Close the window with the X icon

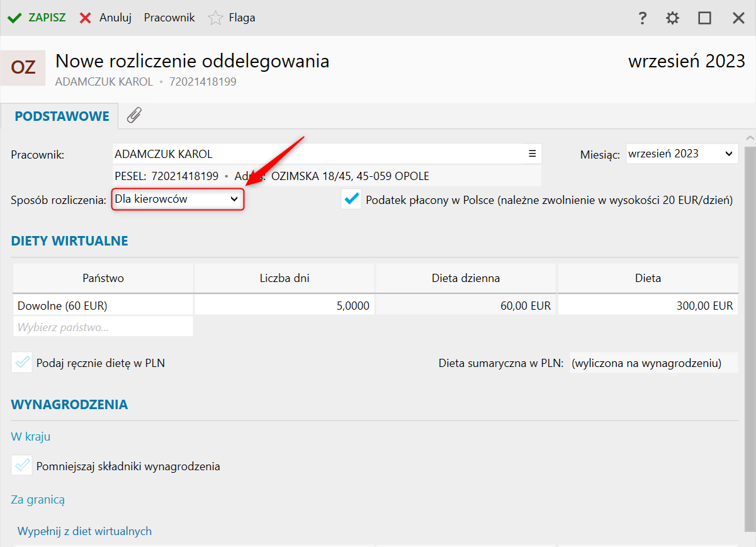738,18
